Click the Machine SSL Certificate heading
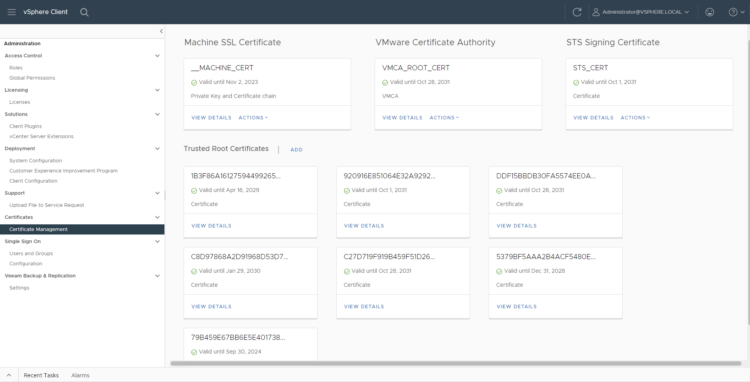Screen dimensions: 750x382 (x=232, y=43)
